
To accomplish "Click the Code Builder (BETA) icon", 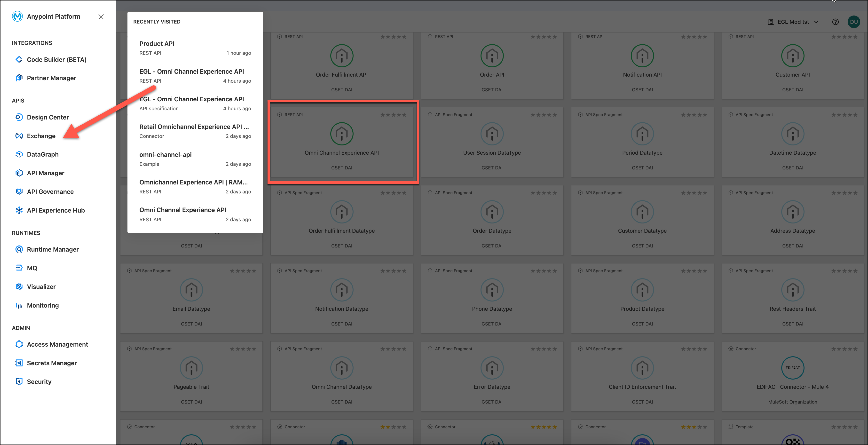I will pos(19,59).
